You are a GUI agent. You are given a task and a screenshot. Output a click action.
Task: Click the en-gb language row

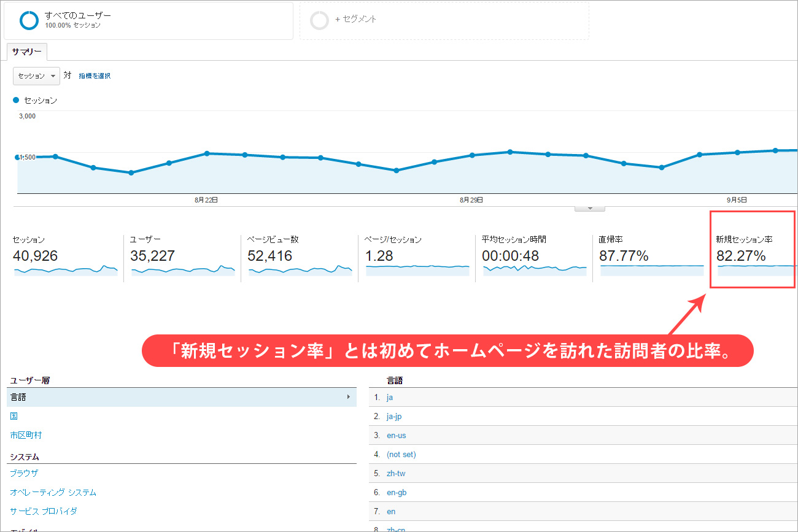tap(583, 492)
